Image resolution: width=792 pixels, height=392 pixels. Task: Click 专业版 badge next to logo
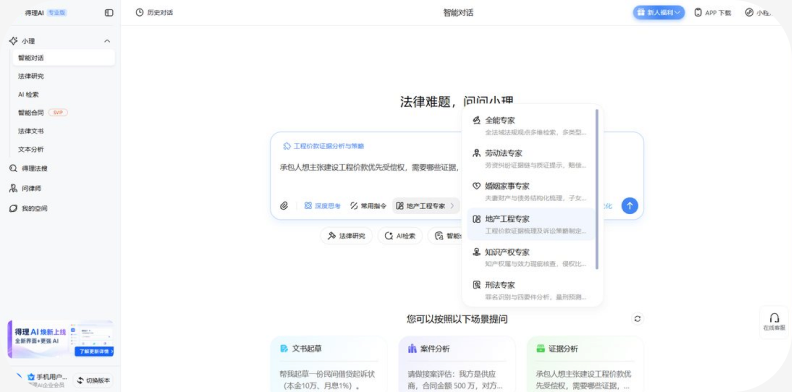(x=57, y=13)
